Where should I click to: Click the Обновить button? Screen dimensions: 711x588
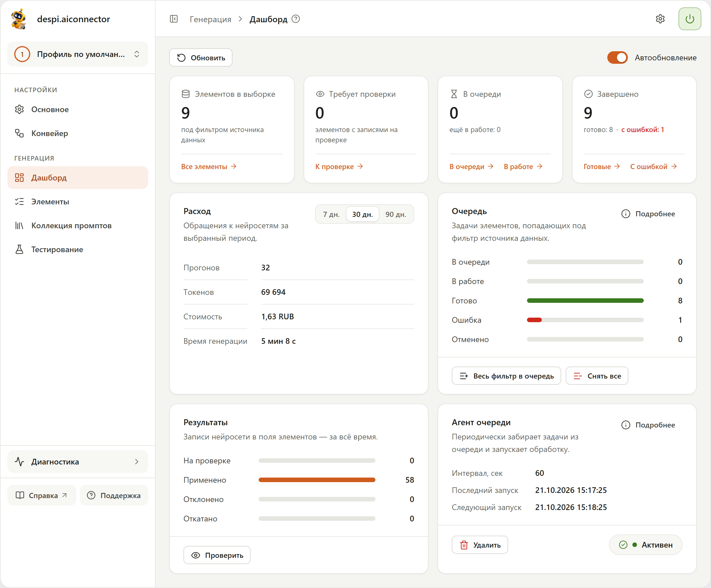pos(201,58)
